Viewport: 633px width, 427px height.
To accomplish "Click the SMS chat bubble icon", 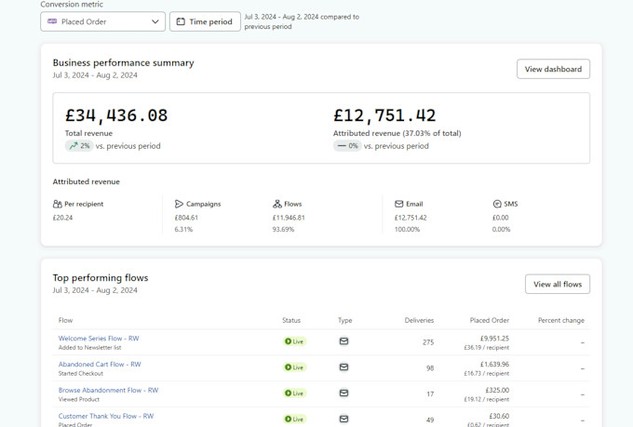I will [x=497, y=204].
